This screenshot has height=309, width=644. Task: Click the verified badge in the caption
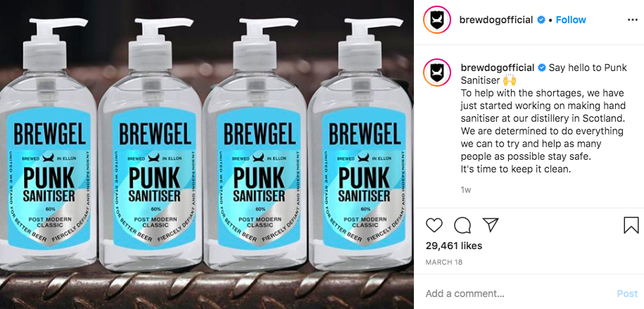(x=542, y=68)
